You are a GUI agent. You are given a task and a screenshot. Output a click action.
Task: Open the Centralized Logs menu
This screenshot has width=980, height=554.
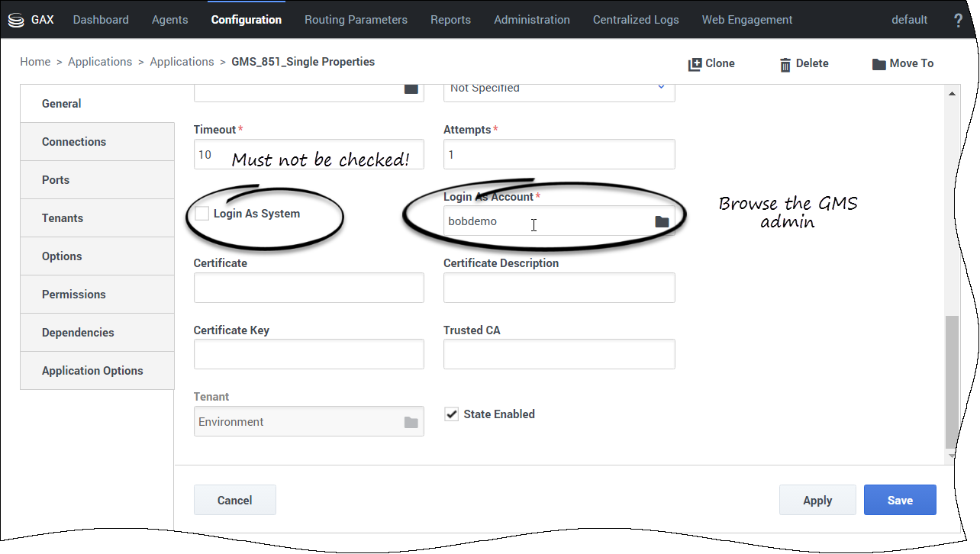click(636, 20)
